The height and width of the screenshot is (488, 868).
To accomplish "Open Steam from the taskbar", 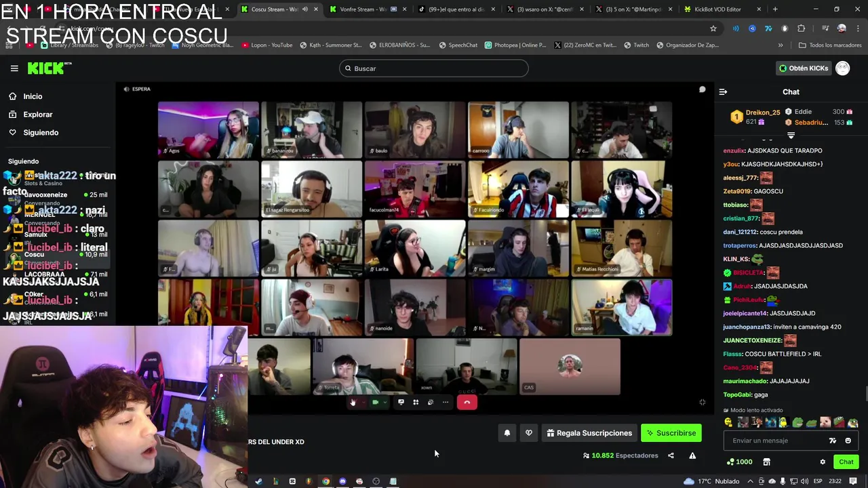I will [258, 481].
